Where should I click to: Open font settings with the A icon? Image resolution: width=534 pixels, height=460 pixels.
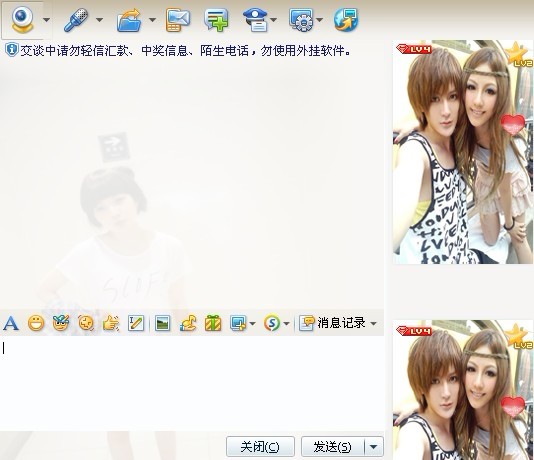point(11,323)
